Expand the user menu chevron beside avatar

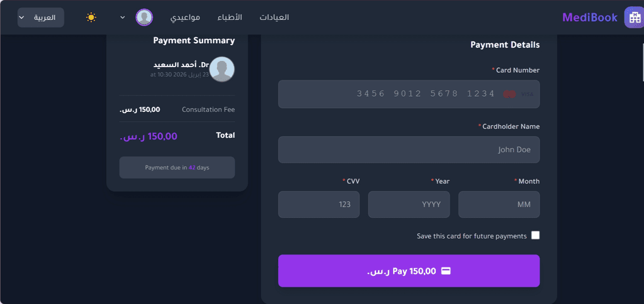[123, 18]
